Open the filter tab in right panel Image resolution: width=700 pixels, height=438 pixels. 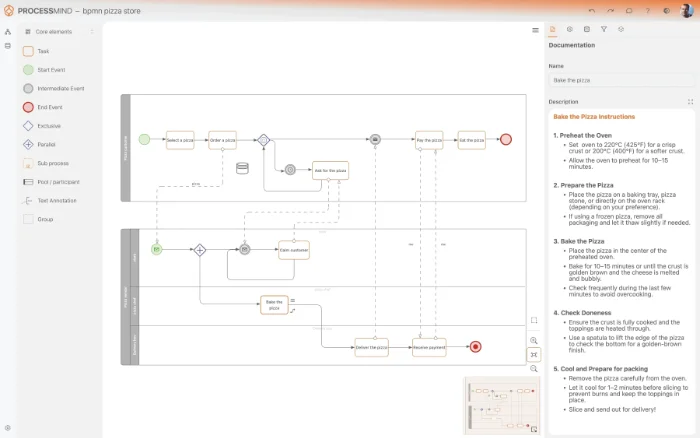point(604,30)
